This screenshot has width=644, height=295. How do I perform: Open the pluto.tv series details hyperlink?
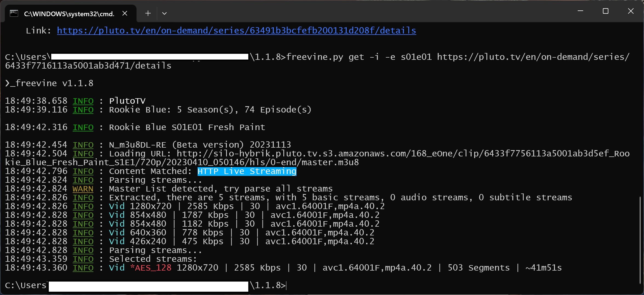[236, 30]
